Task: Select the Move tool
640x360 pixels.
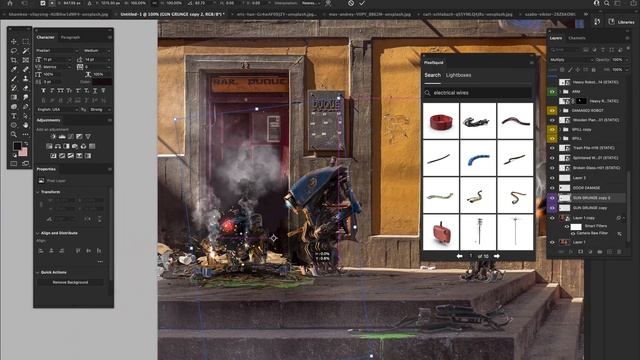Action: tap(14, 41)
